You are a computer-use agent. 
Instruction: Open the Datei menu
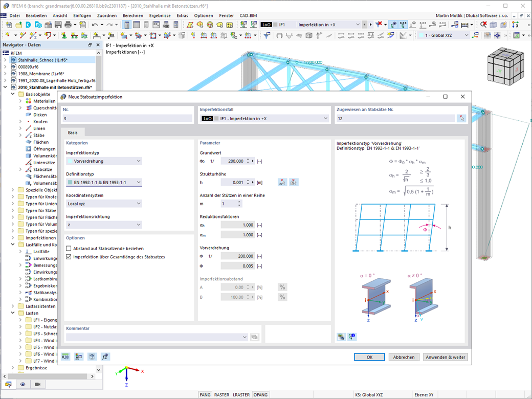pos(14,16)
